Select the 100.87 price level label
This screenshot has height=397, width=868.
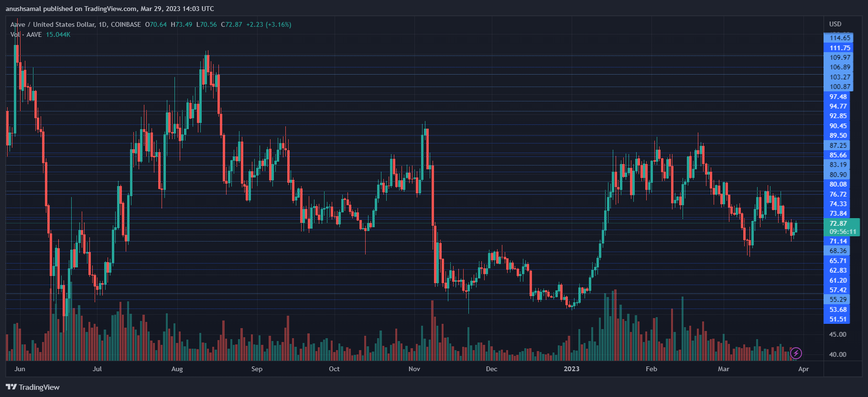[840, 87]
